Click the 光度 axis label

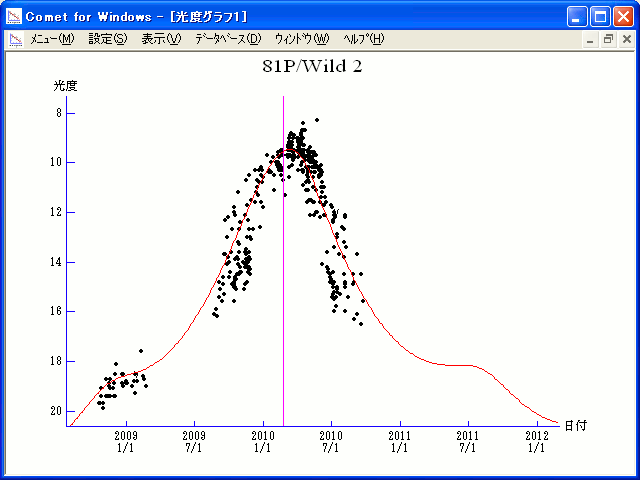click(x=65, y=86)
